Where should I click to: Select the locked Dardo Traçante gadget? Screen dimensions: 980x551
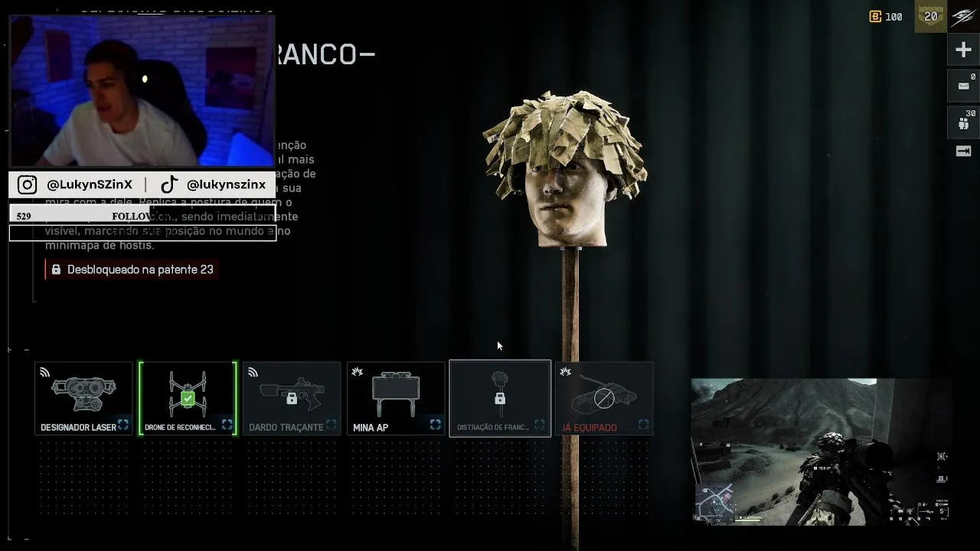coord(292,398)
